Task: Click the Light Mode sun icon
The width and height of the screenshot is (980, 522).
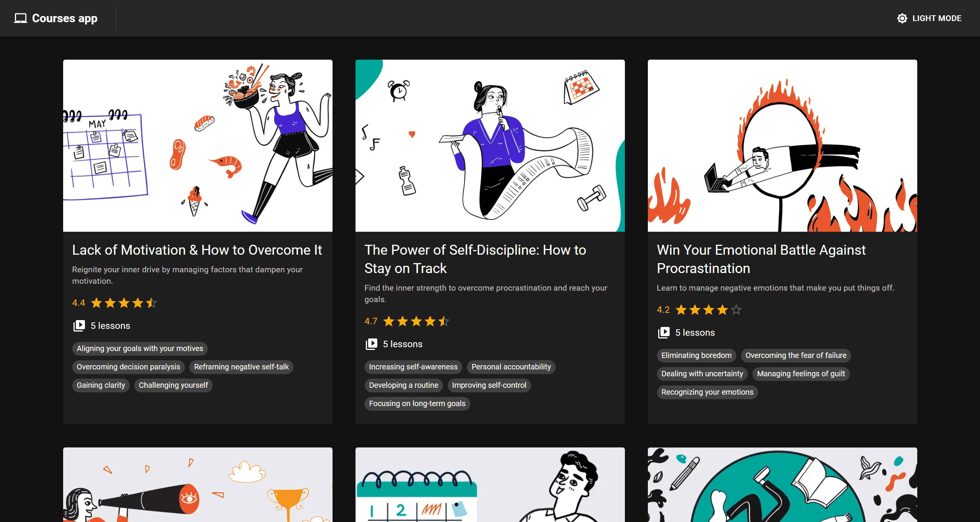Action: click(902, 18)
